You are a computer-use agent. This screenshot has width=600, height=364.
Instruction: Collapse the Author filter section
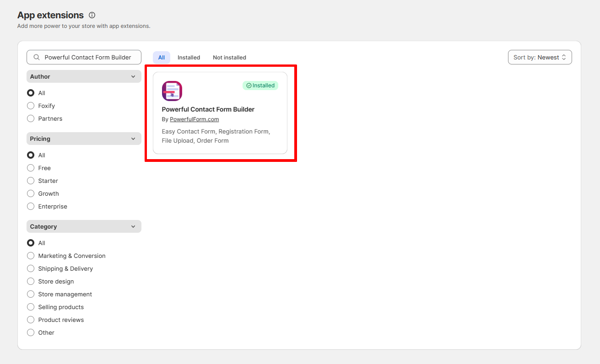tap(84, 76)
